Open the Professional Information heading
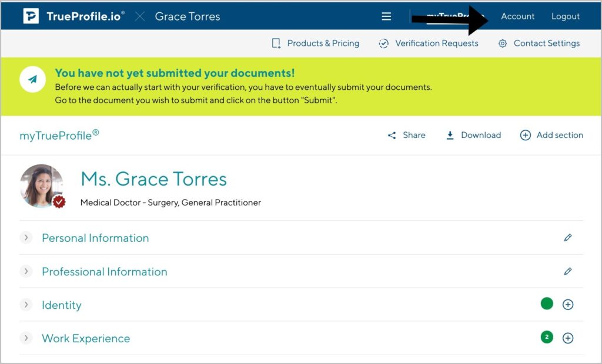 click(x=105, y=272)
